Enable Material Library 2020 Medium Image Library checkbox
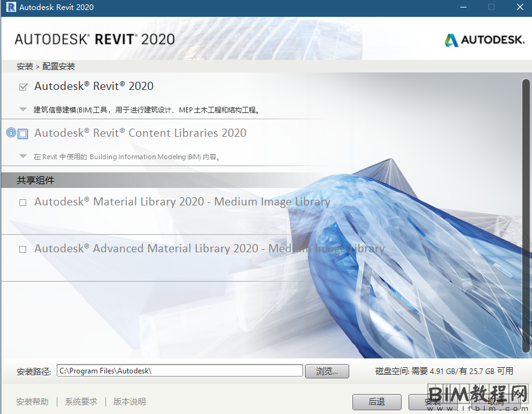The height and width of the screenshot is (414, 532). coord(22,203)
